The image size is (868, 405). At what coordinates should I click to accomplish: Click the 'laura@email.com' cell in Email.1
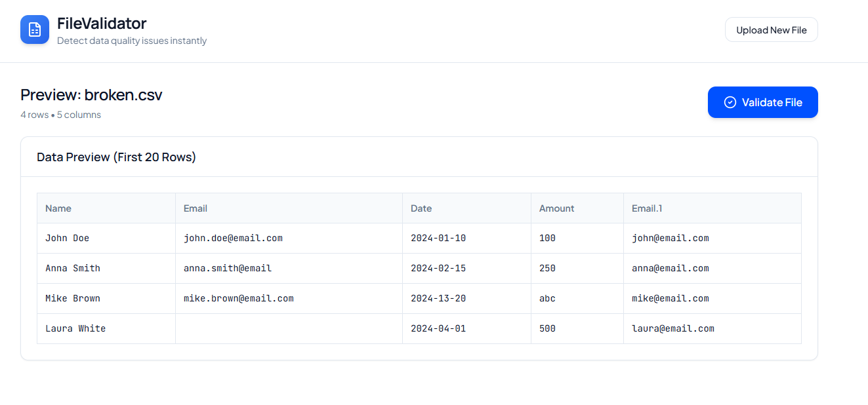tap(673, 328)
